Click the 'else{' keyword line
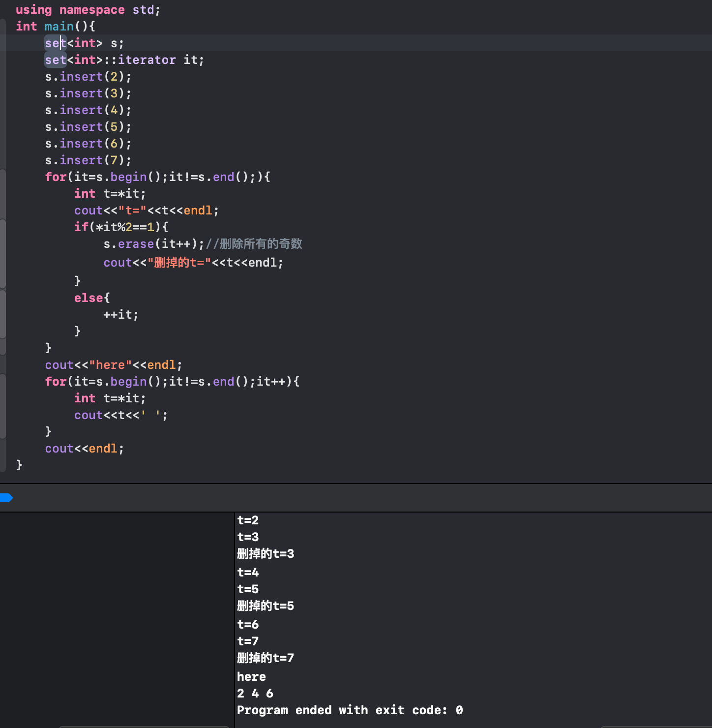This screenshot has height=728, width=712. (x=92, y=298)
